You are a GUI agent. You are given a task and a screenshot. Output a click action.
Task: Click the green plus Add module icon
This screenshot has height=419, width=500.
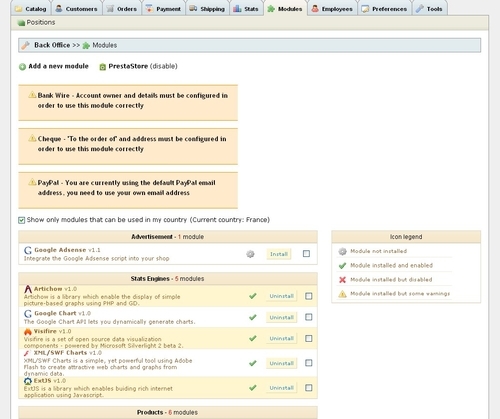22,67
